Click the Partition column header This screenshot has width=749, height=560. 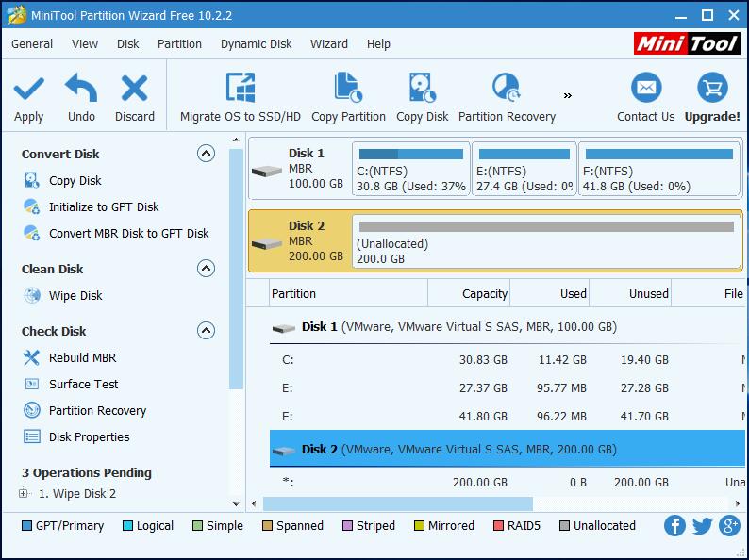tap(348, 293)
